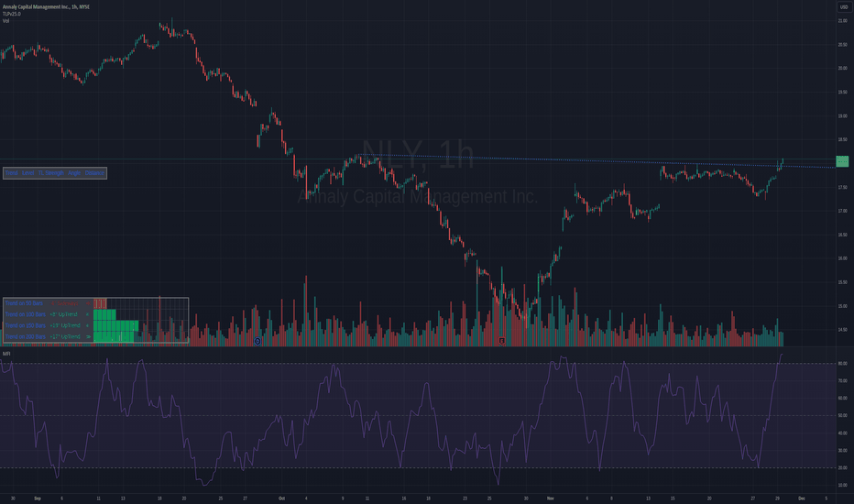The width and height of the screenshot is (854, 504).
Task: Click the 'Angle' header in trendline table
Action: [74, 172]
